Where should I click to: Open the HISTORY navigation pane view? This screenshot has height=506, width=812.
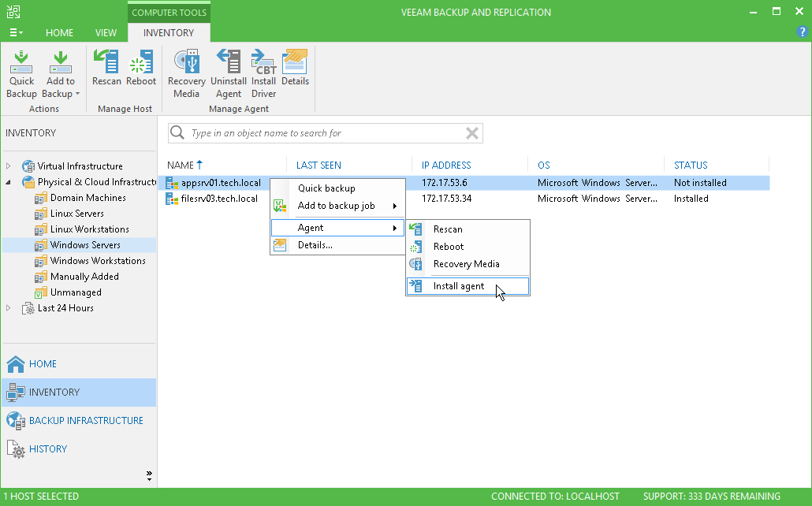(x=80, y=449)
